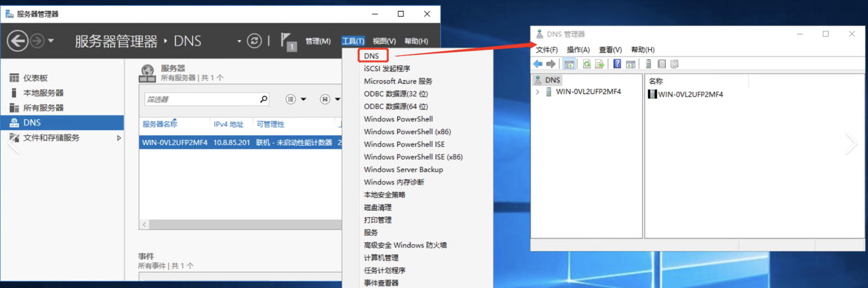Open the 帮助(H) menu in Server Manager
The width and height of the screenshot is (868, 288).
pos(416,41)
